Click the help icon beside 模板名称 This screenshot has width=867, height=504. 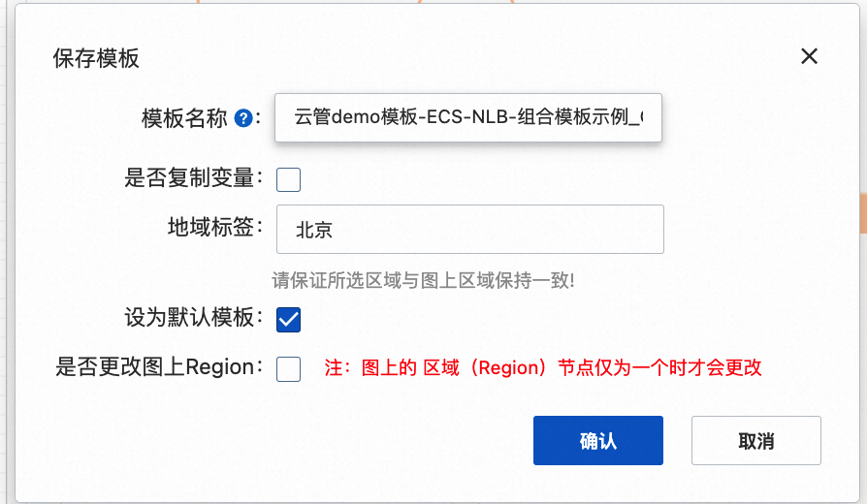click(243, 117)
